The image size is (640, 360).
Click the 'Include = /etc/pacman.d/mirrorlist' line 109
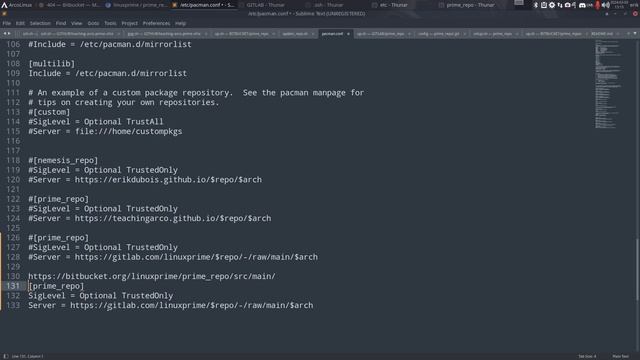coord(108,73)
